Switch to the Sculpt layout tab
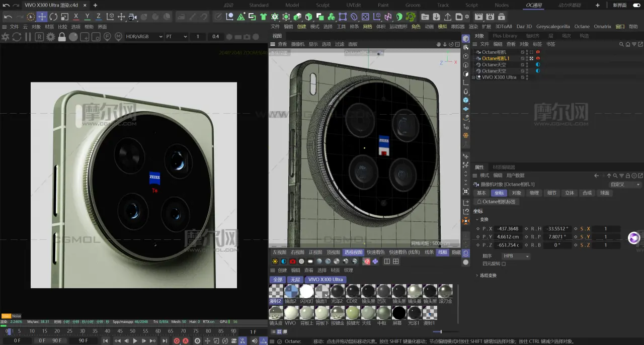The width and height of the screenshot is (644, 345). [x=323, y=5]
